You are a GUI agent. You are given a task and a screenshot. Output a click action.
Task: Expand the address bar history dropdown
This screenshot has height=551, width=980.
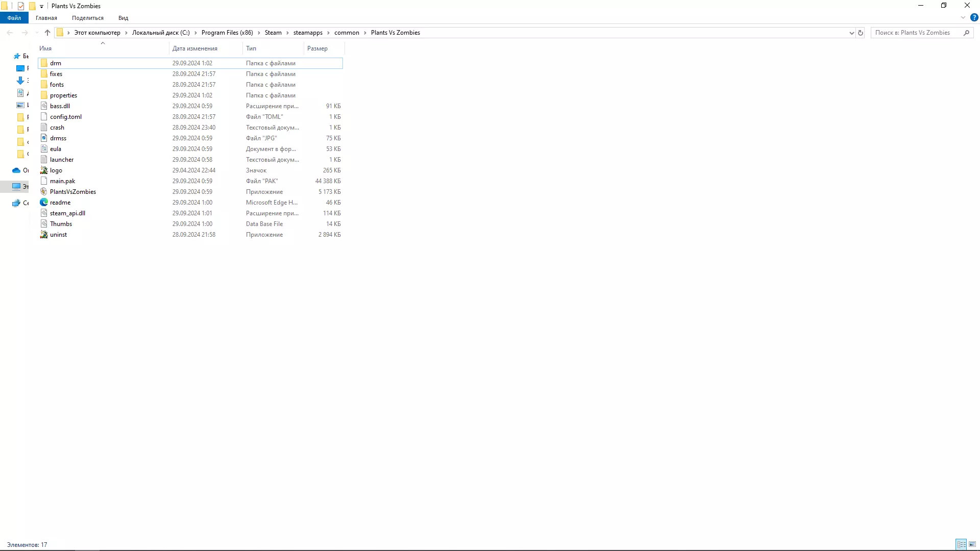851,33
